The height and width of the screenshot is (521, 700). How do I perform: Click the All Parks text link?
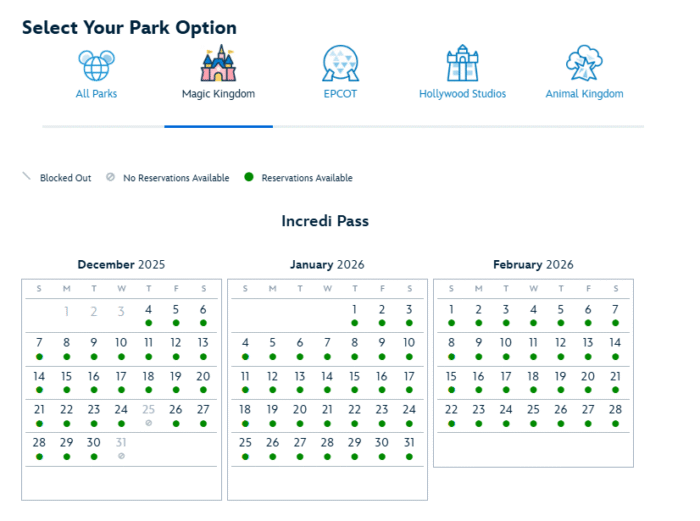97,94
